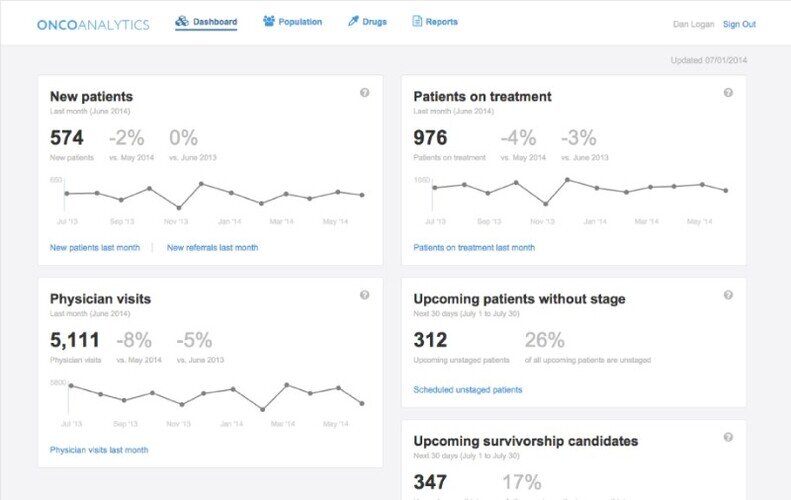Screen dimensions: 791x500
Task: Open help icon on Upcoming patients without stage
Action: (728, 295)
